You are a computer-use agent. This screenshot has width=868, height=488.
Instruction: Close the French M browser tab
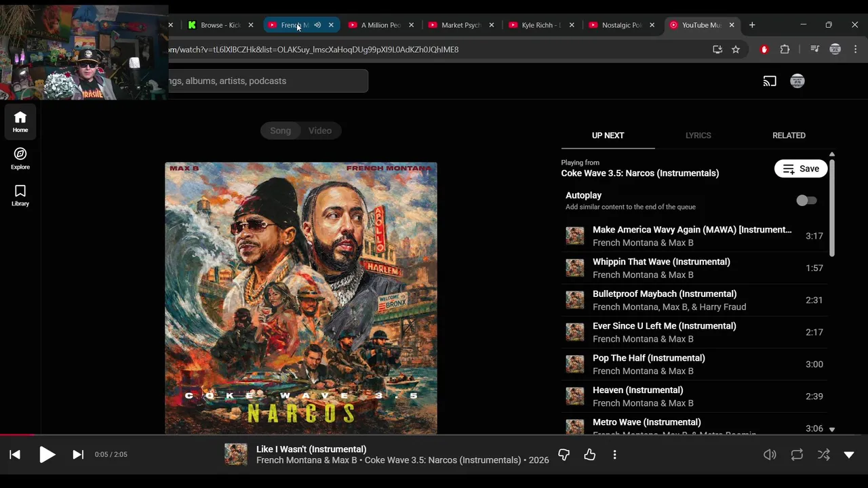(x=331, y=25)
